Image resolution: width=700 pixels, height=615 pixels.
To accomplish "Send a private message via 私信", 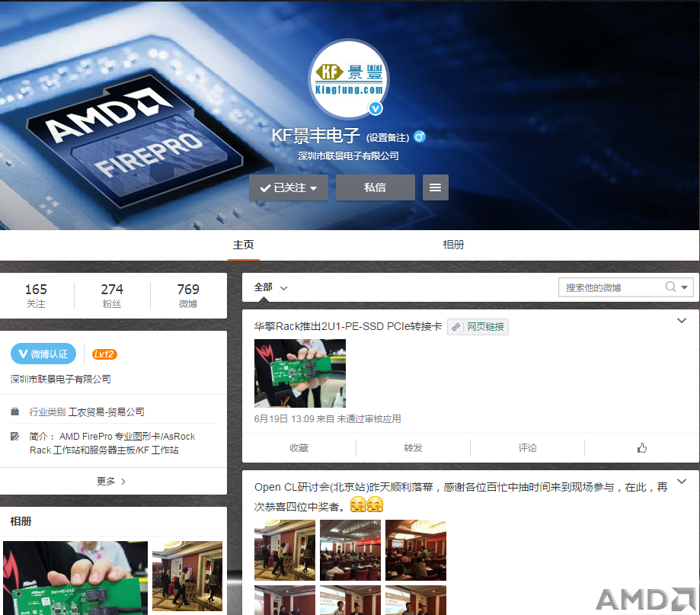I will 375,187.
